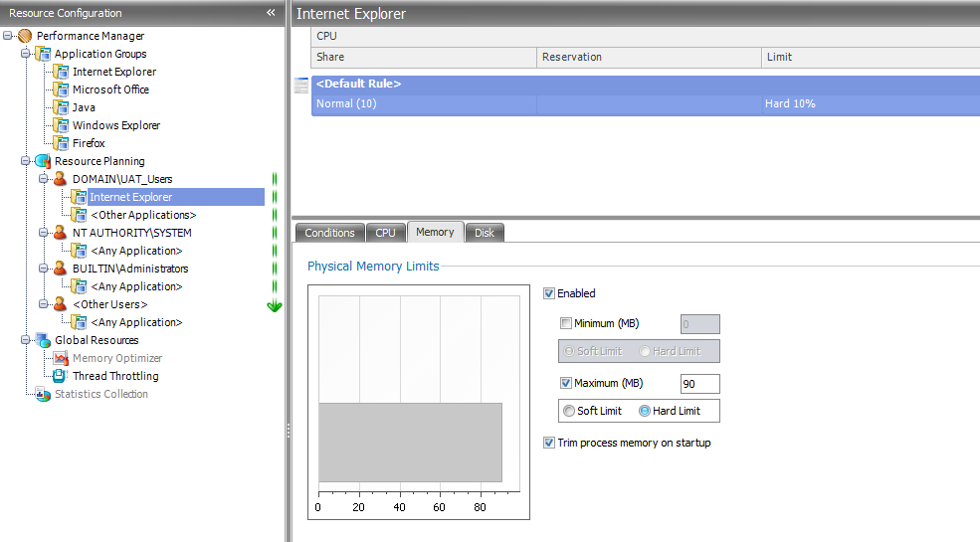This screenshot has height=542, width=980.
Task: Click the NT AUTHORITY\SYSTEM user icon
Action: tap(60, 233)
